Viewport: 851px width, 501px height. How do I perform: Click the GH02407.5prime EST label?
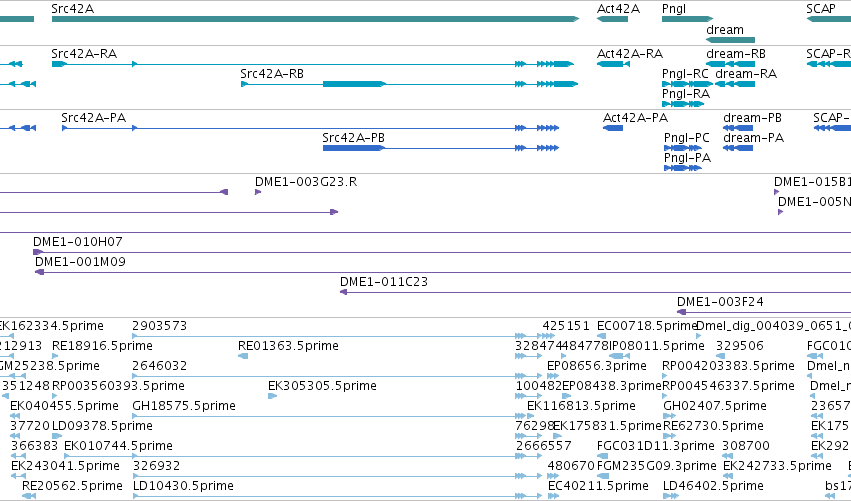click(715, 407)
